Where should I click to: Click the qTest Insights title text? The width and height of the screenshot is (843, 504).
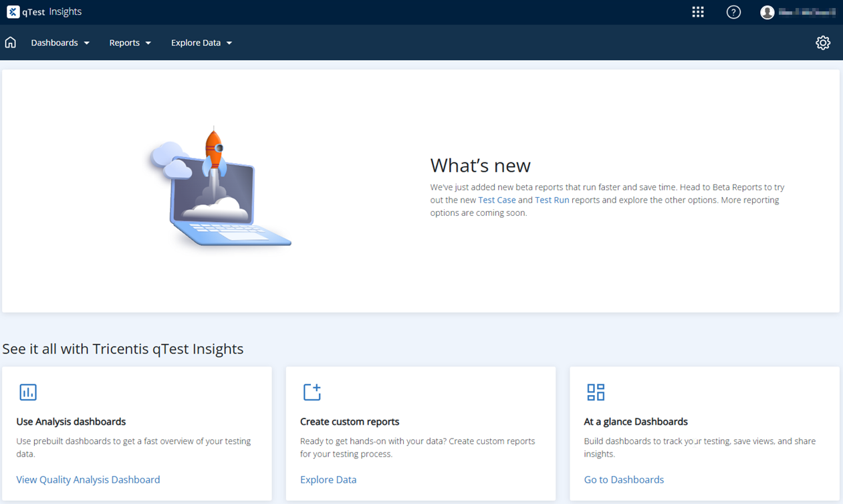[x=52, y=12]
